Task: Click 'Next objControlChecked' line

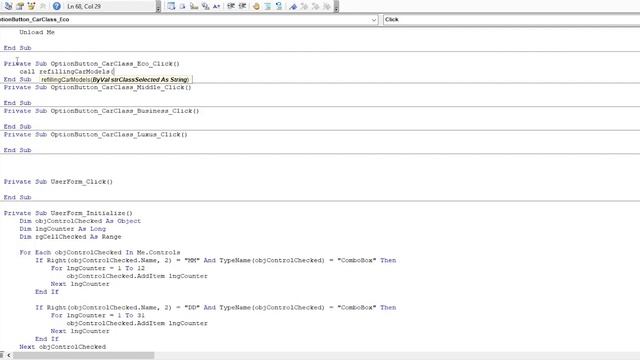Action: (x=62, y=347)
